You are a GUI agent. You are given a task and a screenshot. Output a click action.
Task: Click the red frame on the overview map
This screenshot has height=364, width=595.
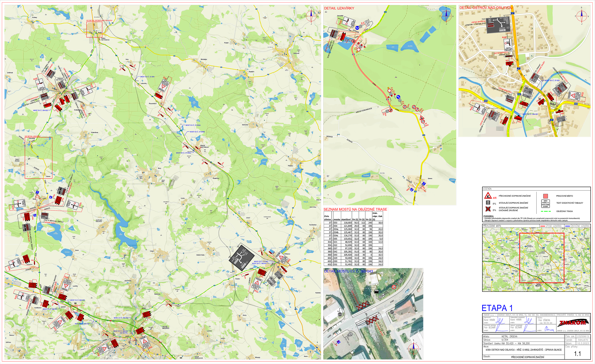[542, 258]
